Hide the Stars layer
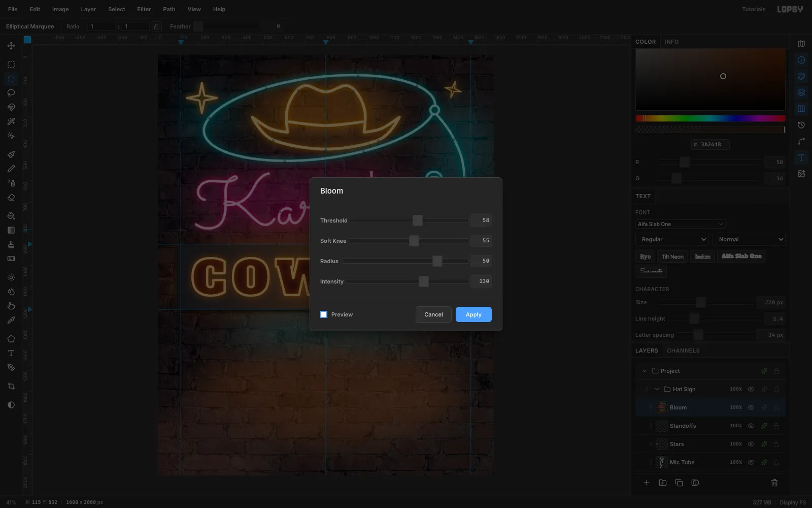812x508 pixels. click(751, 444)
